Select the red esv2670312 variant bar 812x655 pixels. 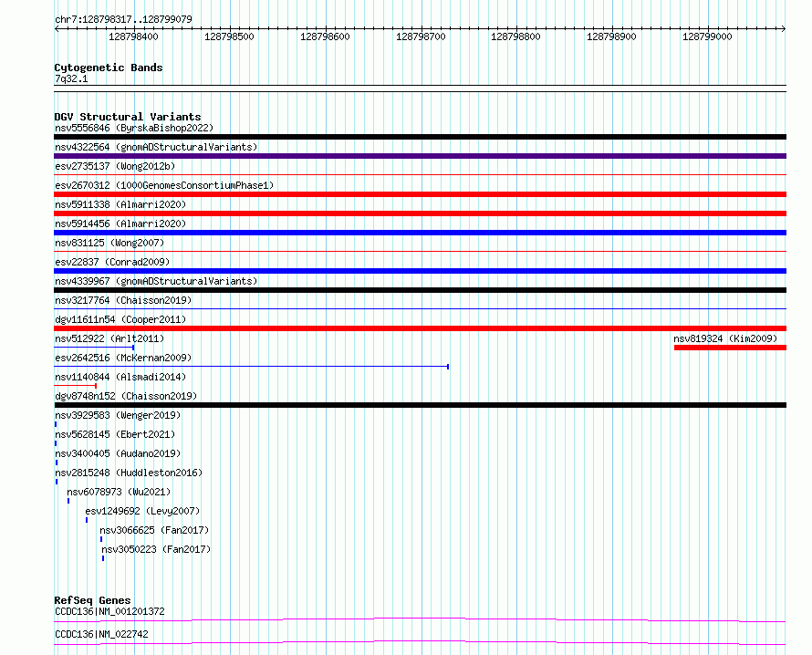(x=420, y=194)
